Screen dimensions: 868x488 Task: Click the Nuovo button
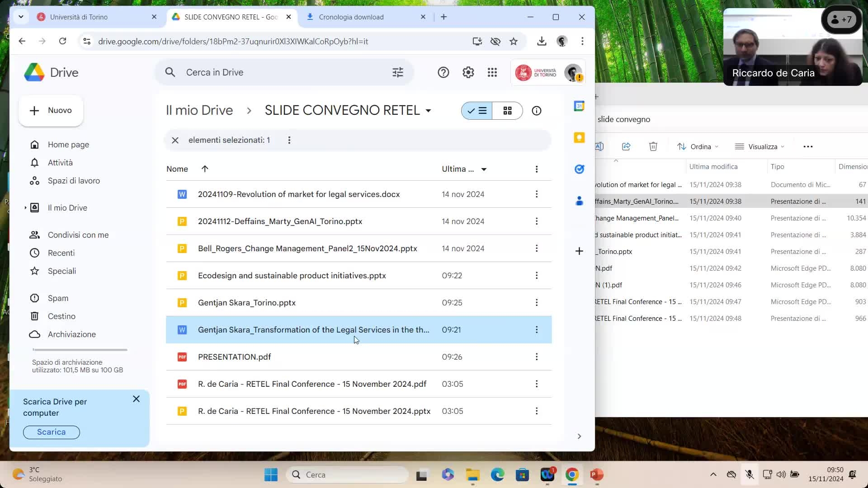click(51, 111)
